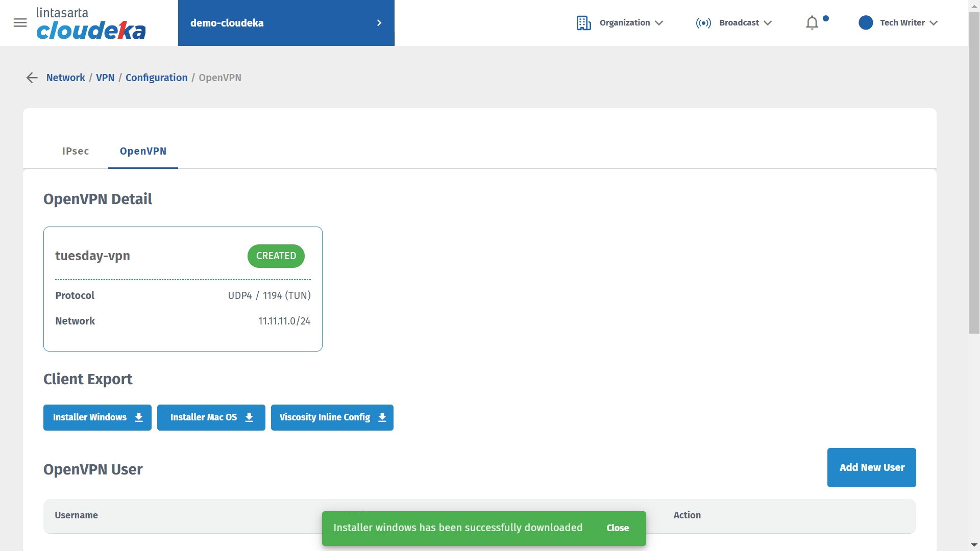Image resolution: width=980 pixels, height=551 pixels.
Task: Click the Tech Writer avatar circle
Action: (866, 23)
